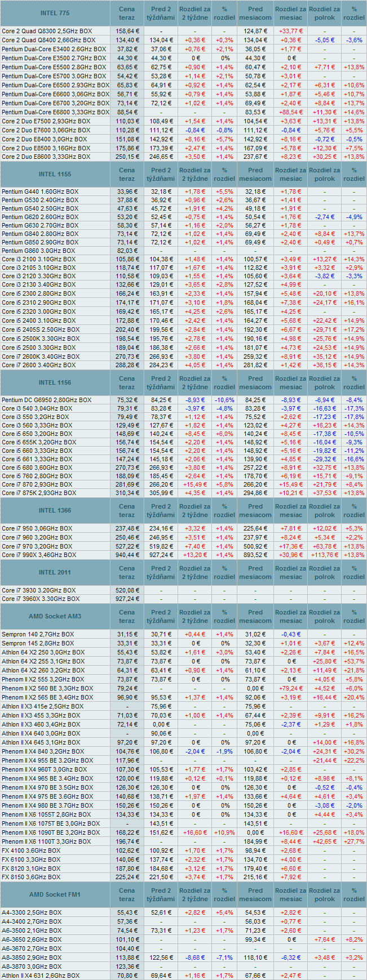Click the INTEL 2011 section header
The width and height of the screenshot is (367, 980).
tap(55, 572)
